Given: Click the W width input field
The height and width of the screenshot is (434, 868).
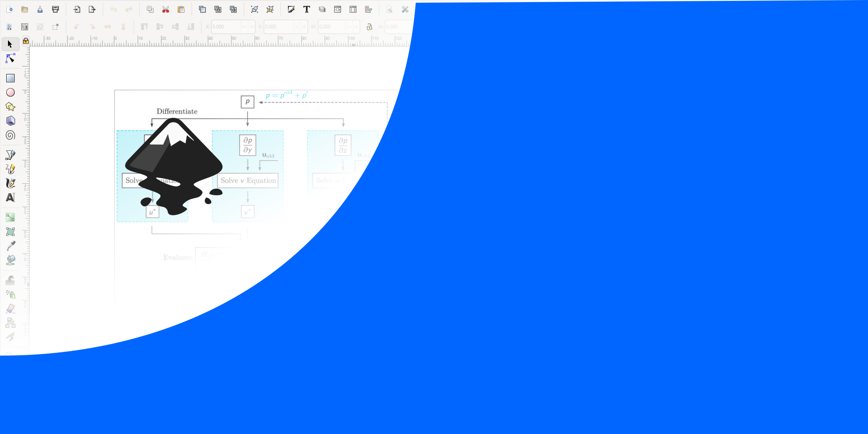Looking at the screenshot, I should click(x=332, y=27).
